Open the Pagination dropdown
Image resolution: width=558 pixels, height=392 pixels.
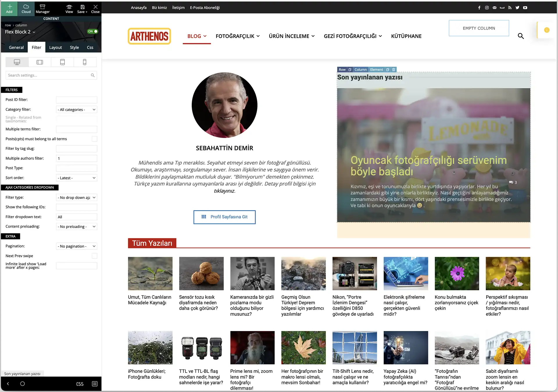click(77, 246)
